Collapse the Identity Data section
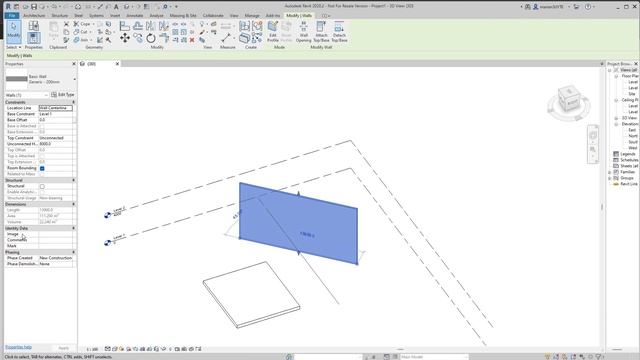 73,228
